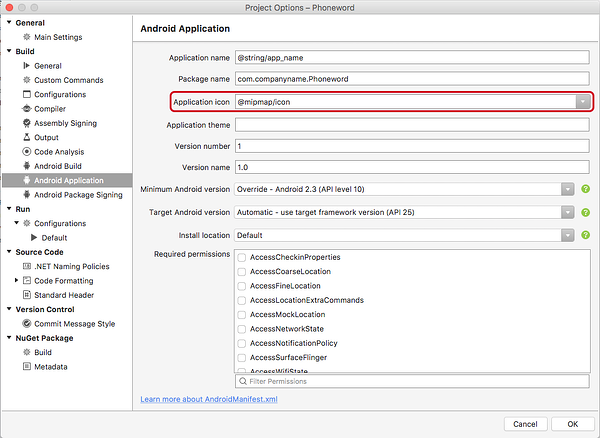Select the Custom Commands icon in sidebar

(26, 80)
